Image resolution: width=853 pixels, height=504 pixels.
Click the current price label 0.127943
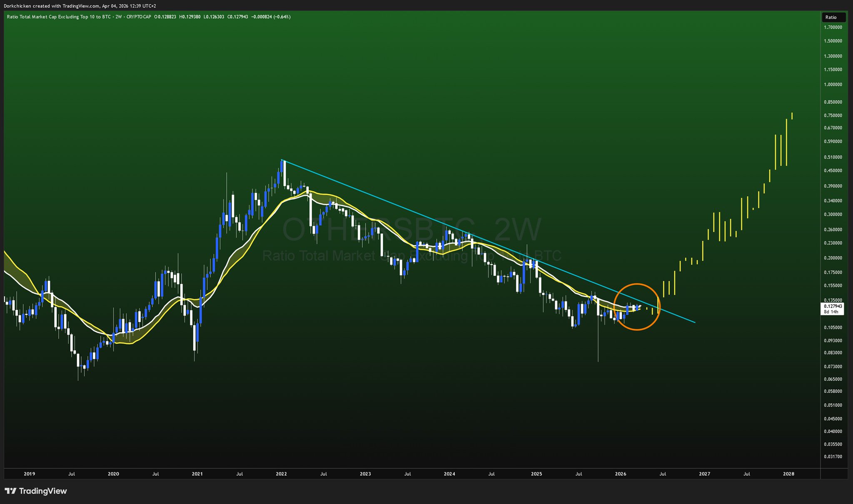[833, 306]
